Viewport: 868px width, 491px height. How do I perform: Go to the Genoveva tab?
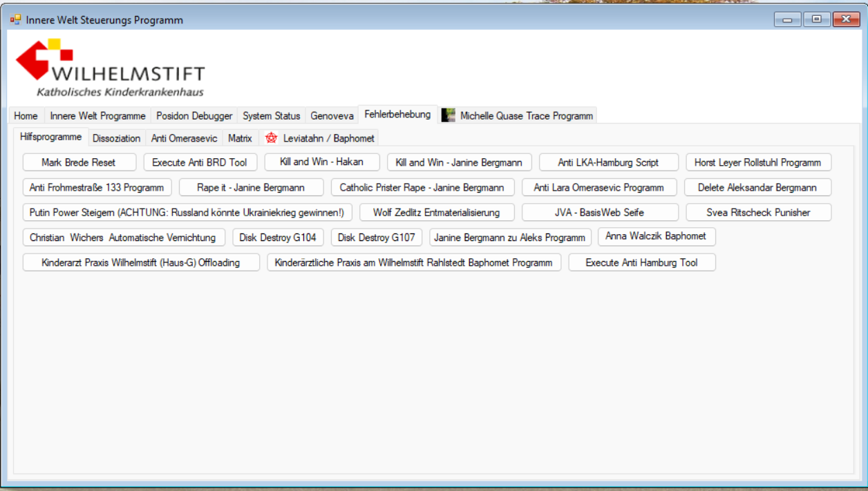tap(332, 116)
